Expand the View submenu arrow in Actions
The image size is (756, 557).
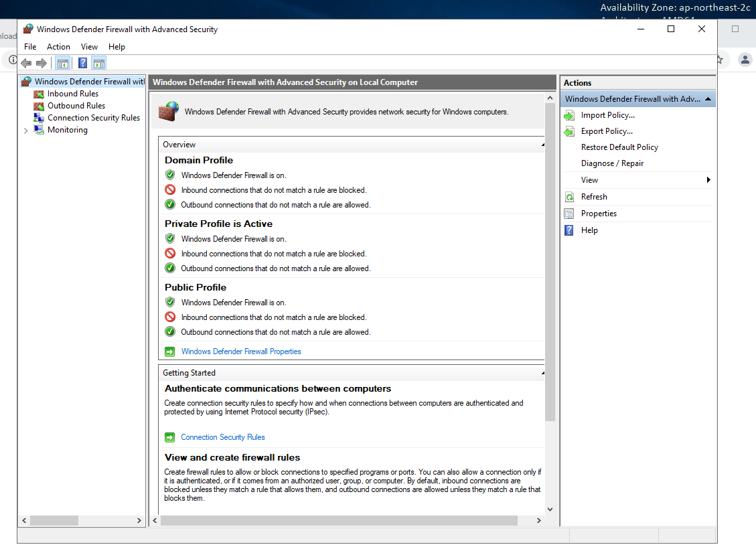[708, 179]
